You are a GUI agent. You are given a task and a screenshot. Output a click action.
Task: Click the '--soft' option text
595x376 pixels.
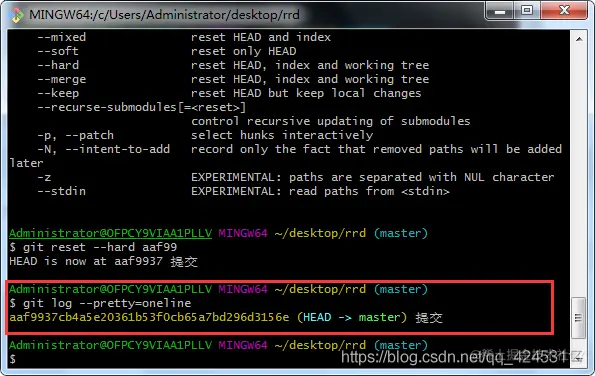point(58,51)
